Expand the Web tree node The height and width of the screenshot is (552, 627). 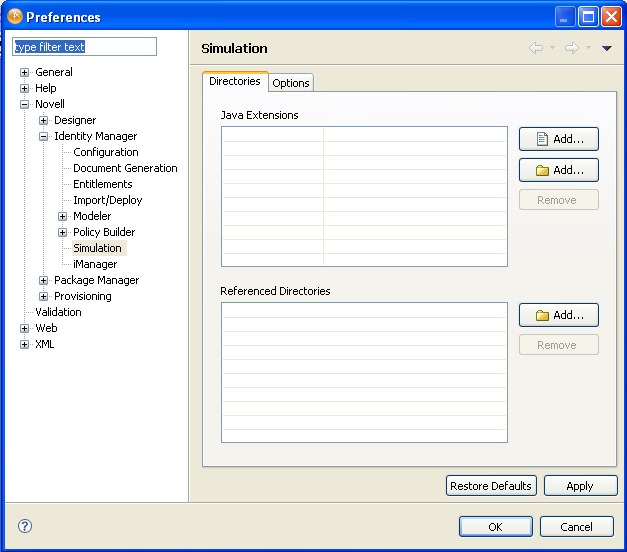24,328
